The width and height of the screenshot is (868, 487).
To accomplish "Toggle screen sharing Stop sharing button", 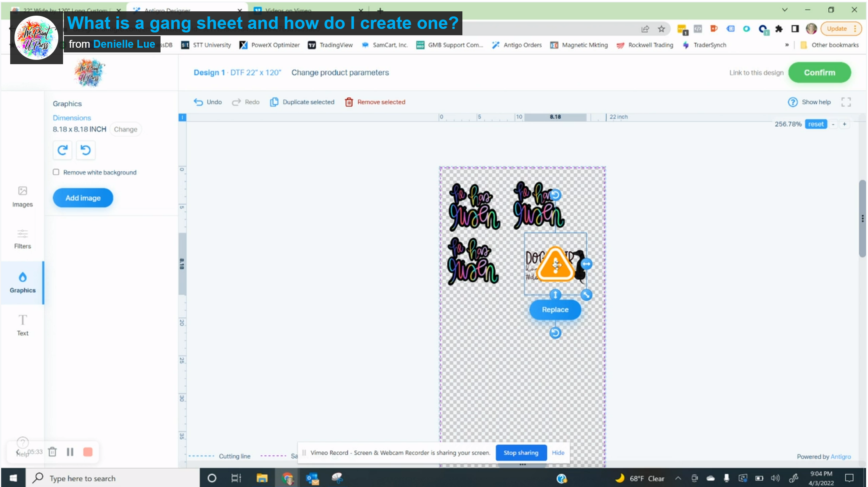I will point(521,453).
